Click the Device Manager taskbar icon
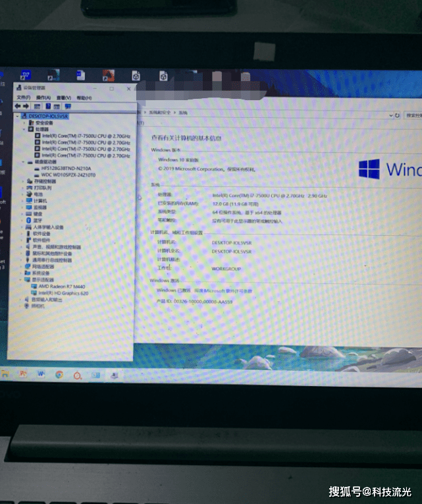Image resolution: width=422 pixels, height=504 pixels. click(x=115, y=376)
